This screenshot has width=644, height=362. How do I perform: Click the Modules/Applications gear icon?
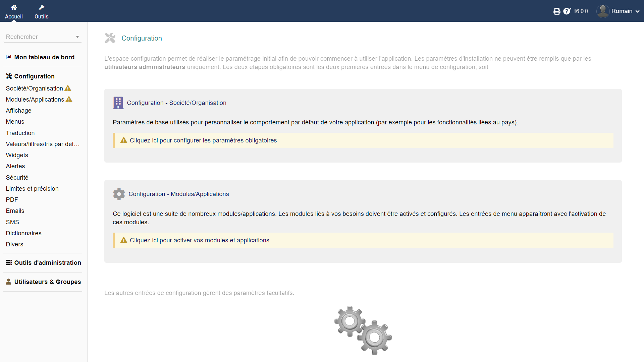click(118, 194)
